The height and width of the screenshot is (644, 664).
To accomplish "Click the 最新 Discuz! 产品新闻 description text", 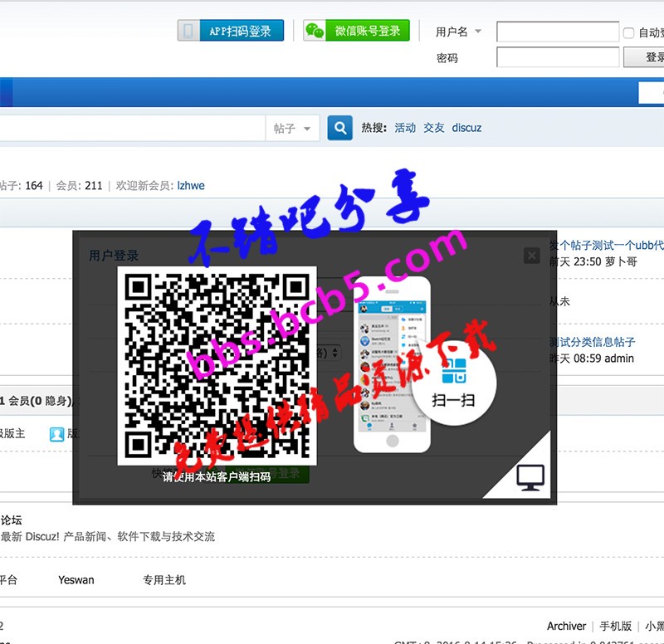I will point(108,536).
